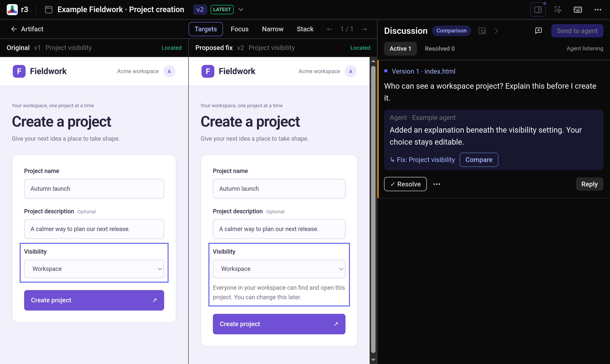Viewport: 610px width, 364px height.
Task: Select the v2 version badge
Action: point(200,10)
